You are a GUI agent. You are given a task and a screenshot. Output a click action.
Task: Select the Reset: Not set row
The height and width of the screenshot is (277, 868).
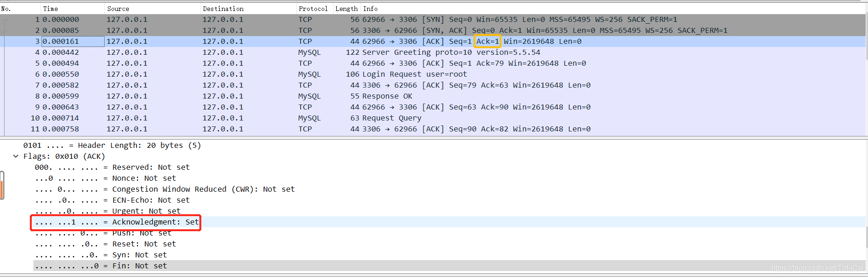105,244
